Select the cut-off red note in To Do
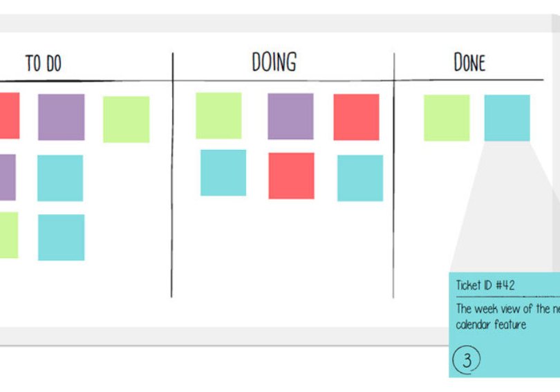560x392 pixels. point(9,115)
